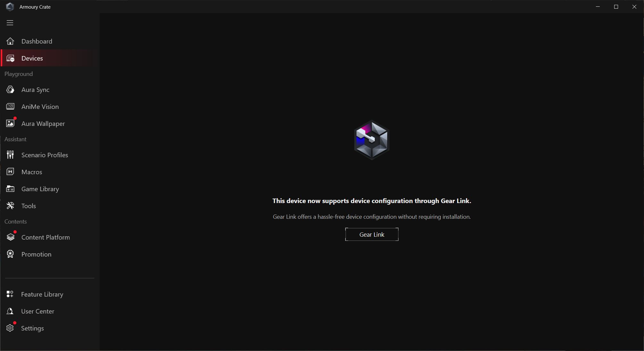The height and width of the screenshot is (351, 644).
Task: Click the "Assistant" section heading
Action: (15, 139)
